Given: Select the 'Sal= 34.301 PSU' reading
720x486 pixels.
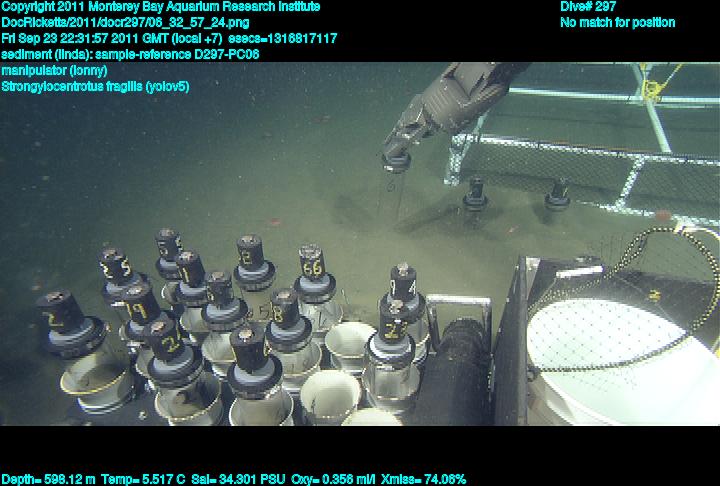Looking at the screenshot, I should click(238, 480).
